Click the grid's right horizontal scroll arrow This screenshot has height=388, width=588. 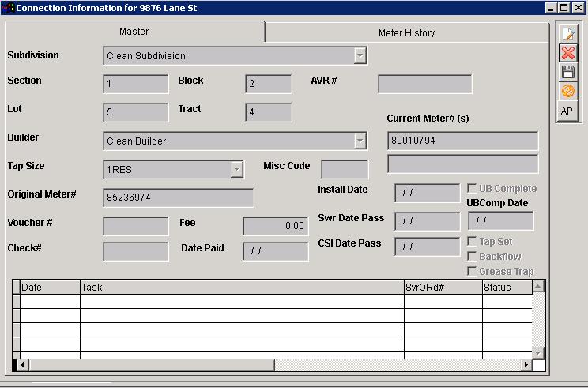coord(526,365)
